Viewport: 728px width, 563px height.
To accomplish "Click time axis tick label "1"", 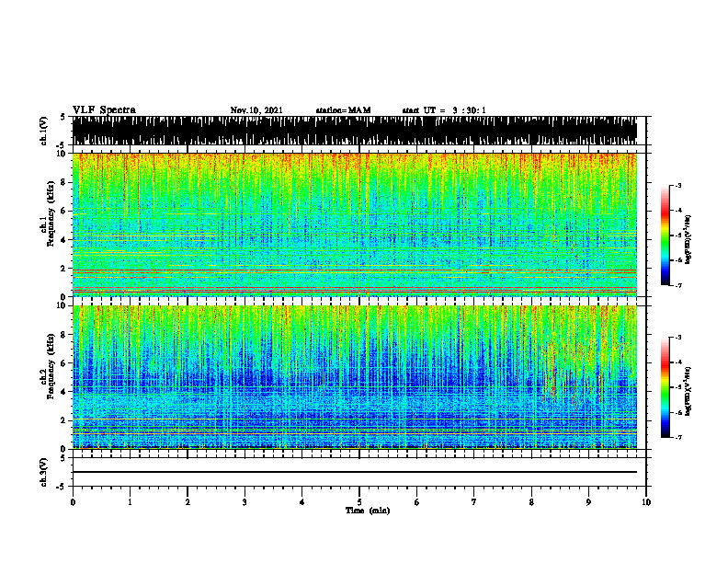I will point(130,502).
